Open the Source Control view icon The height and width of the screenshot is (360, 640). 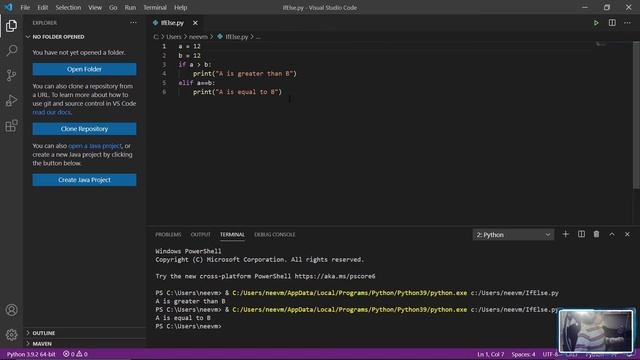(x=11, y=75)
